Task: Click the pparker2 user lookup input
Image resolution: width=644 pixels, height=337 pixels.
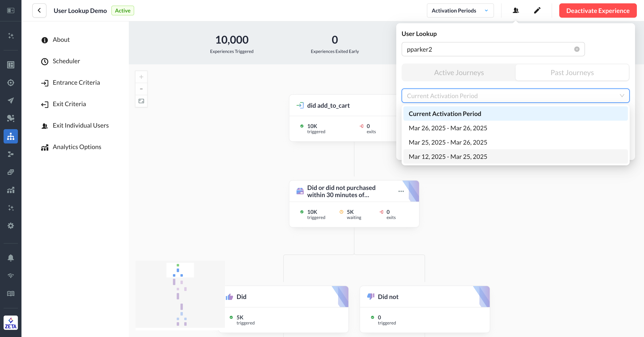Action: (487, 49)
